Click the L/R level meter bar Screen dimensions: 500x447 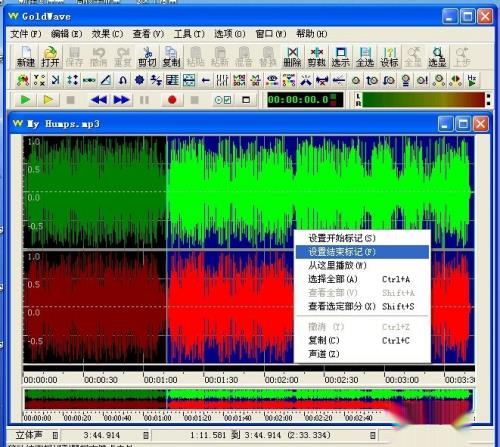pyautogui.click(x=423, y=100)
